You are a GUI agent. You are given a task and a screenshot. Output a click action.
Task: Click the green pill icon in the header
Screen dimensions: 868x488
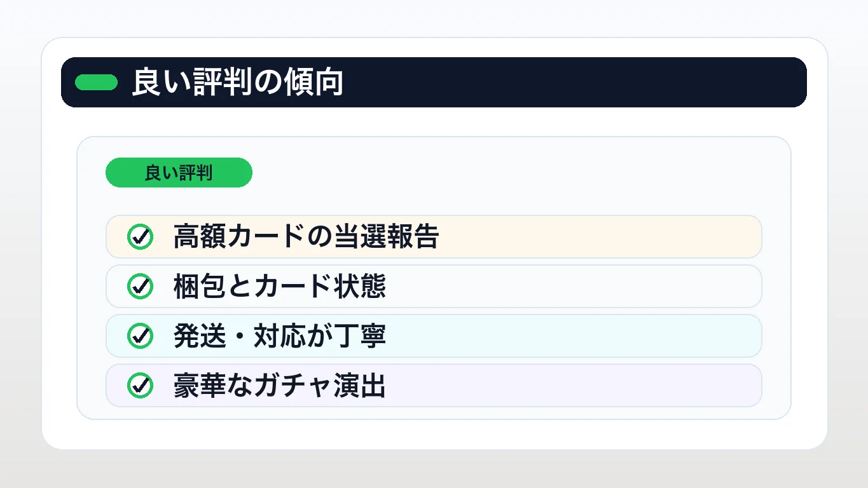(x=97, y=83)
